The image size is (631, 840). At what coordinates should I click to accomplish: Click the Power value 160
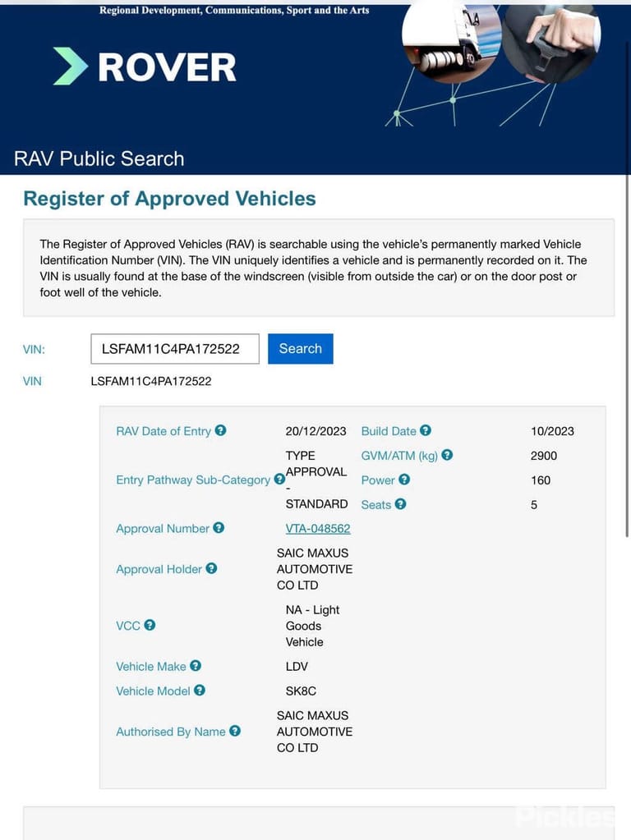coord(541,480)
